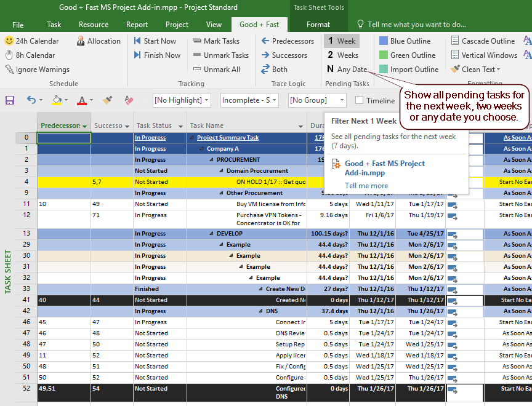Click Start Now in the Tracking group
The width and height of the screenshot is (532, 406).
coord(158,41)
